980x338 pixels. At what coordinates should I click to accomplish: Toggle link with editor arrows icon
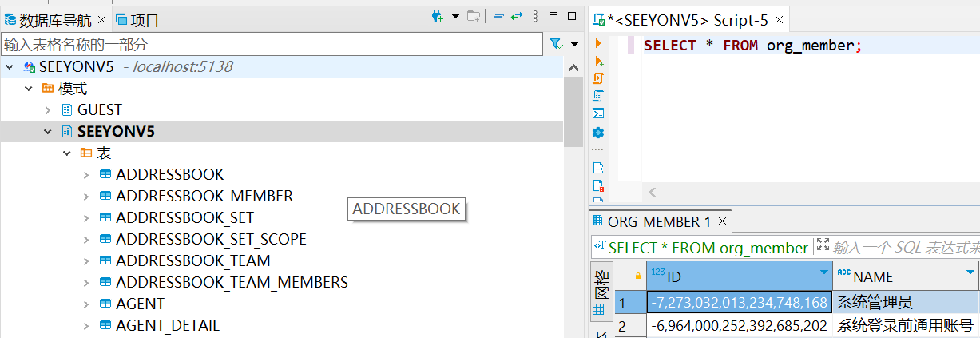pos(517,16)
